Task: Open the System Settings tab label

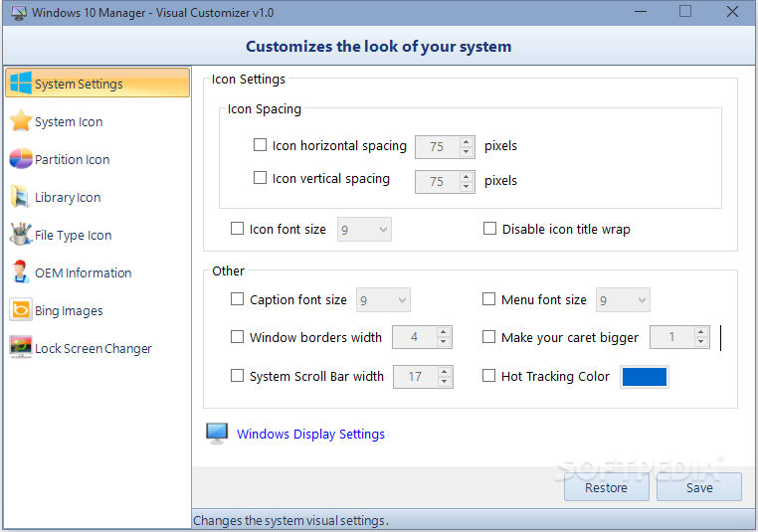Action: pyautogui.click(x=79, y=85)
